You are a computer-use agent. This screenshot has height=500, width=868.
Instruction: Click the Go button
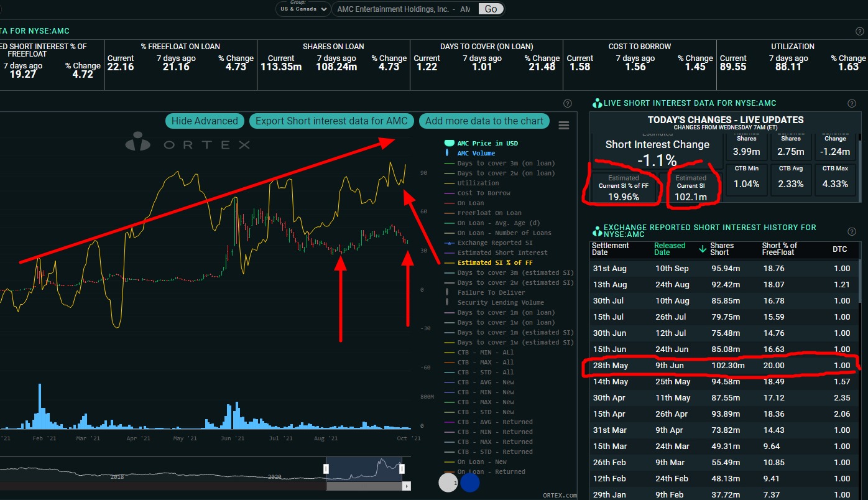(491, 9)
